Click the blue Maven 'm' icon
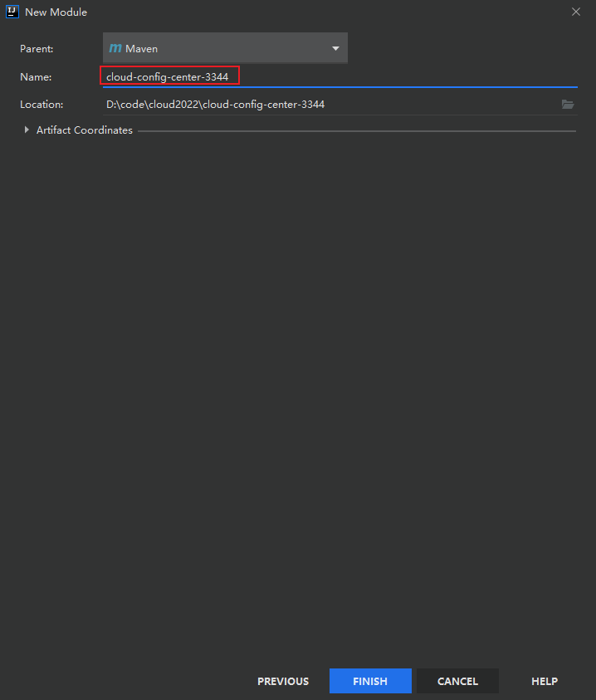 click(x=115, y=48)
